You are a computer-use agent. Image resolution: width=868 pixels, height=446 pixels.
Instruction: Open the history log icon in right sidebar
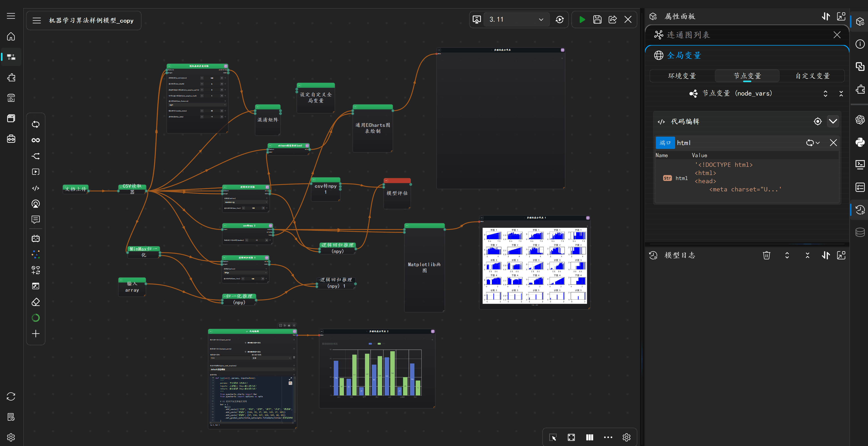pos(860,210)
